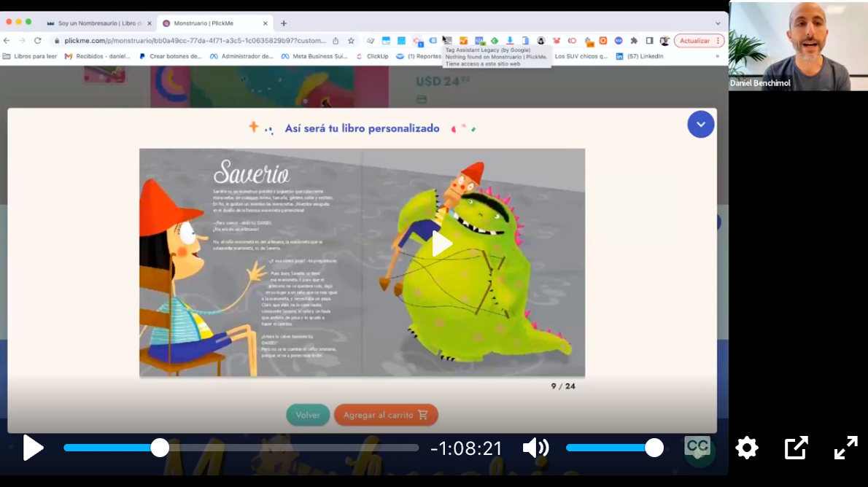868x487 pixels.
Task: Open the ClickUp bookmark
Action: pyautogui.click(x=372, y=56)
